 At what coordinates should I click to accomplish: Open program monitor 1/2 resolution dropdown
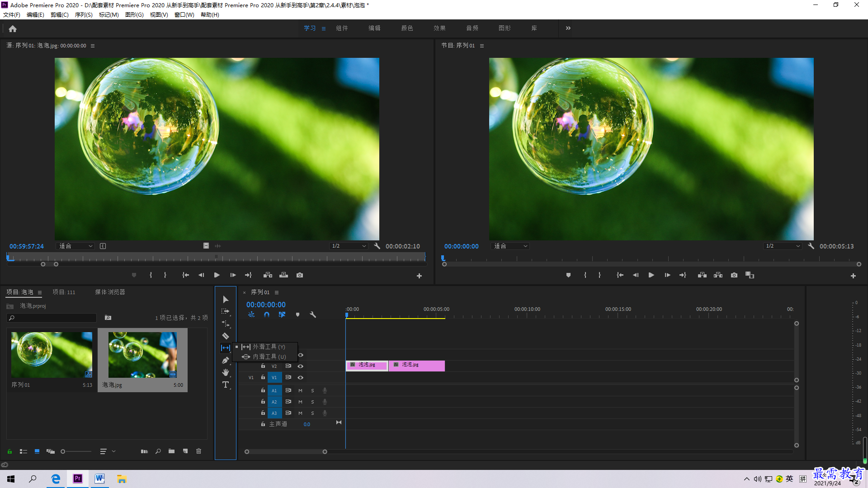tap(783, 246)
